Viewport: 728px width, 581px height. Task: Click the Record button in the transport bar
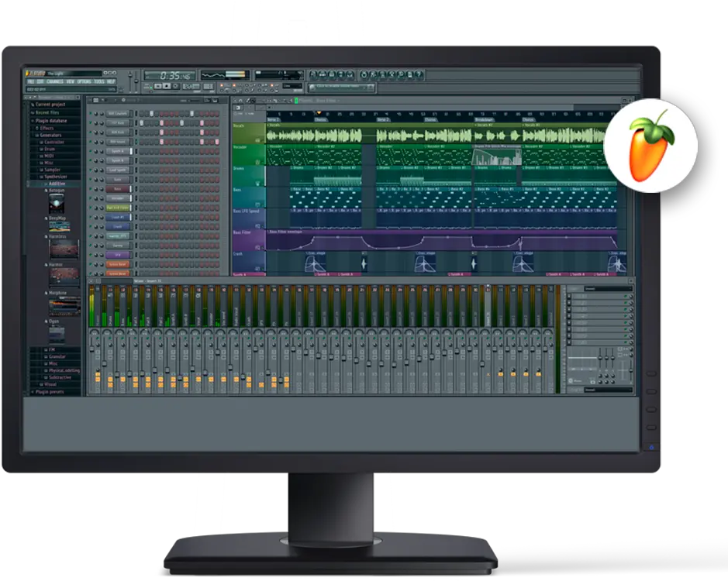pos(176,87)
